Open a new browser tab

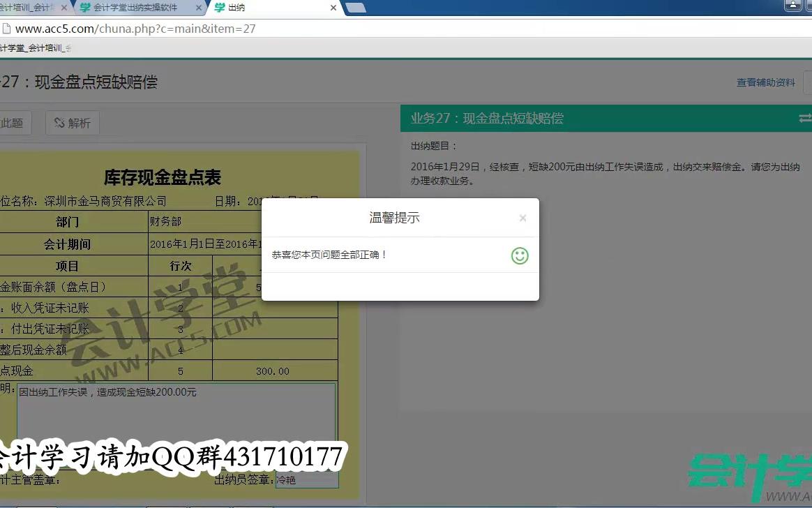(x=356, y=8)
